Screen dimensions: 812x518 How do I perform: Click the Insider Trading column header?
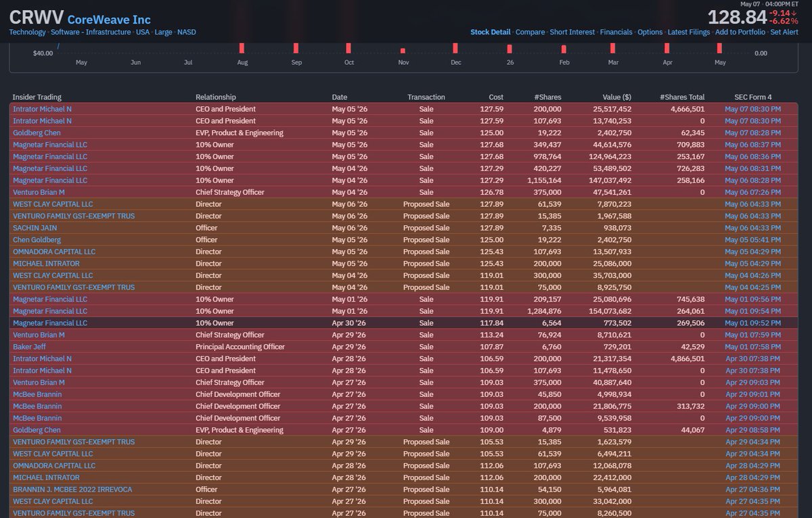pyautogui.click(x=37, y=97)
